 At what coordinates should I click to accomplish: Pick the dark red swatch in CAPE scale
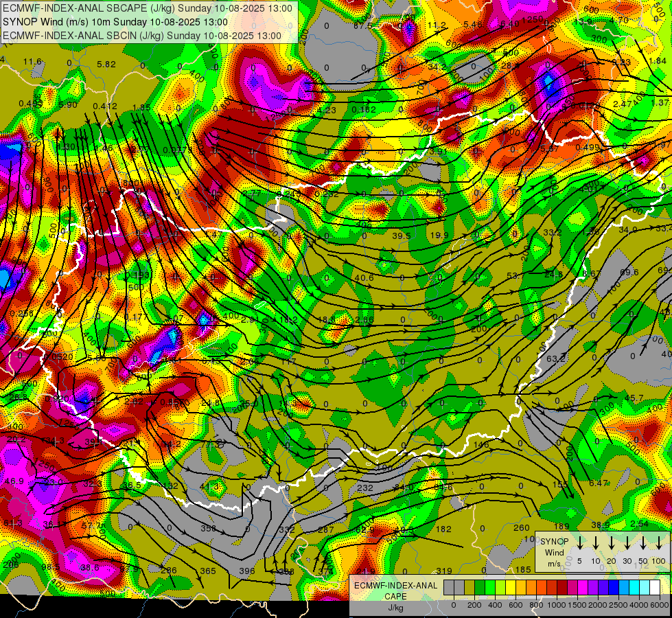[x=563, y=587]
